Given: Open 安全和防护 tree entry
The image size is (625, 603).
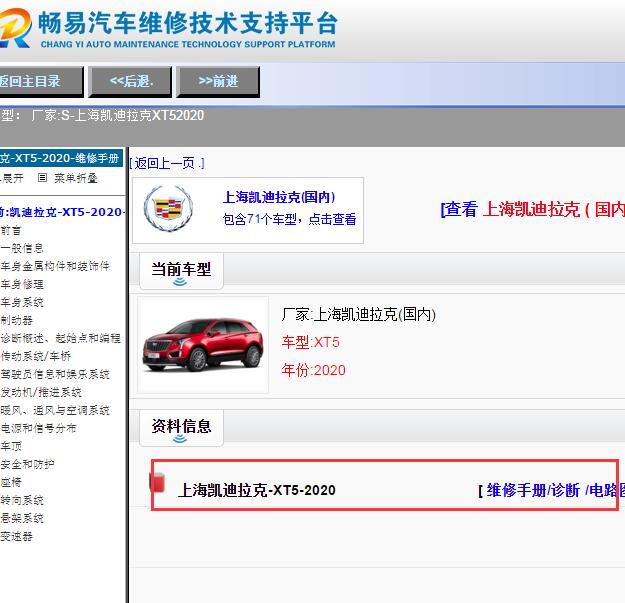Looking at the screenshot, I should click(x=27, y=464).
